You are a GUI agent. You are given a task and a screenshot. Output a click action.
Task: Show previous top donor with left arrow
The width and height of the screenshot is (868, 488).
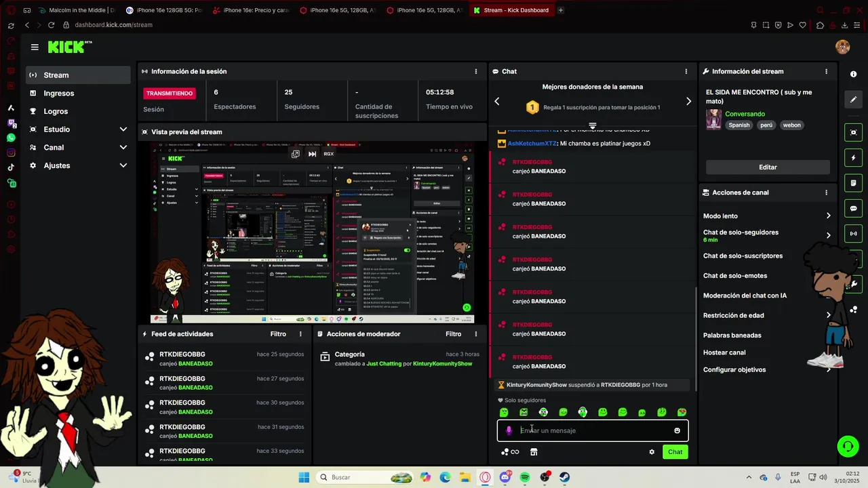tap(496, 101)
